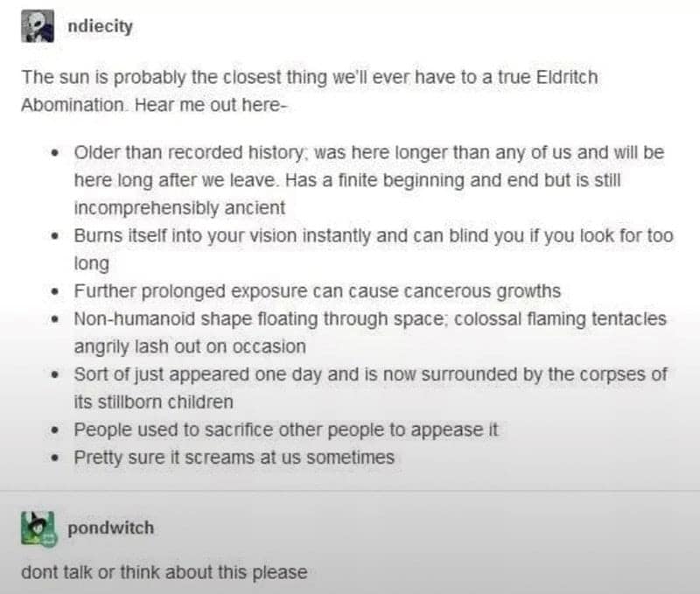Click the "incomprehensibly ancient" line
The image size is (700, 594).
point(179,209)
